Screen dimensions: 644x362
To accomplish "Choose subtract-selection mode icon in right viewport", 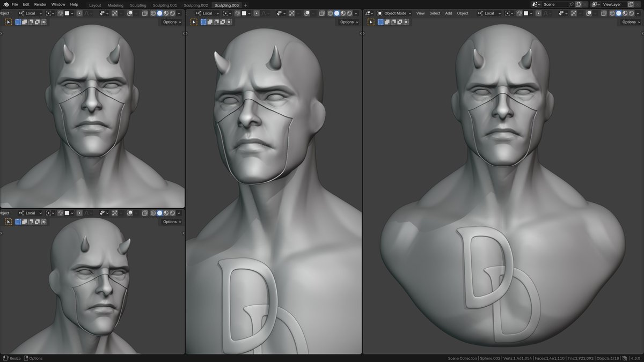I will (x=394, y=22).
